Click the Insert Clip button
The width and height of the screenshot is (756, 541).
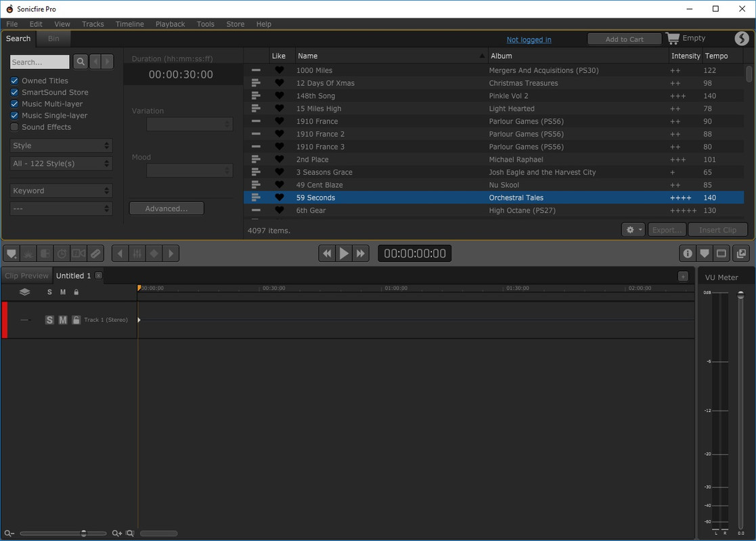coord(717,230)
